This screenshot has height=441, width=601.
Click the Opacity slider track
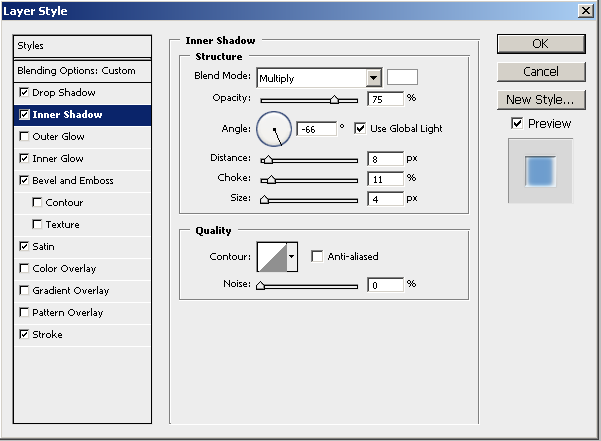pos(308,100)
